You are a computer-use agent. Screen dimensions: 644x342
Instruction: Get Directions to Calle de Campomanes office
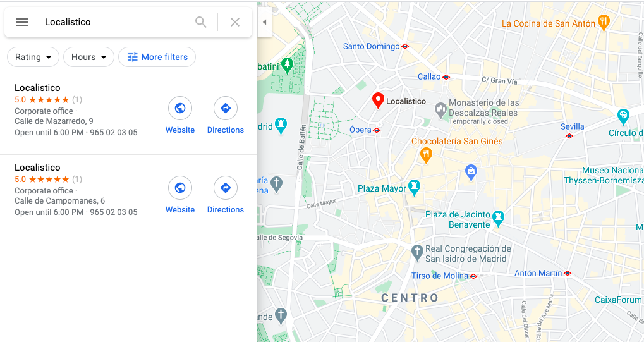(226, 195)
